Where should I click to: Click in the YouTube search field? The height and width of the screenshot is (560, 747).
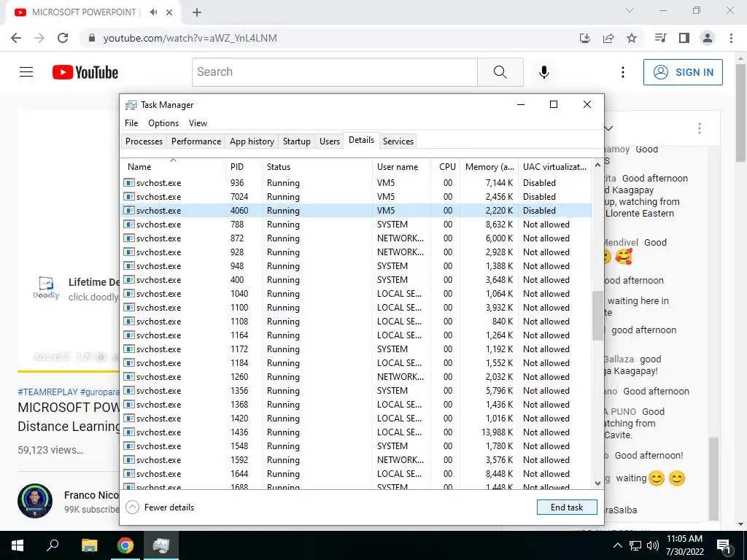[335, 72]
